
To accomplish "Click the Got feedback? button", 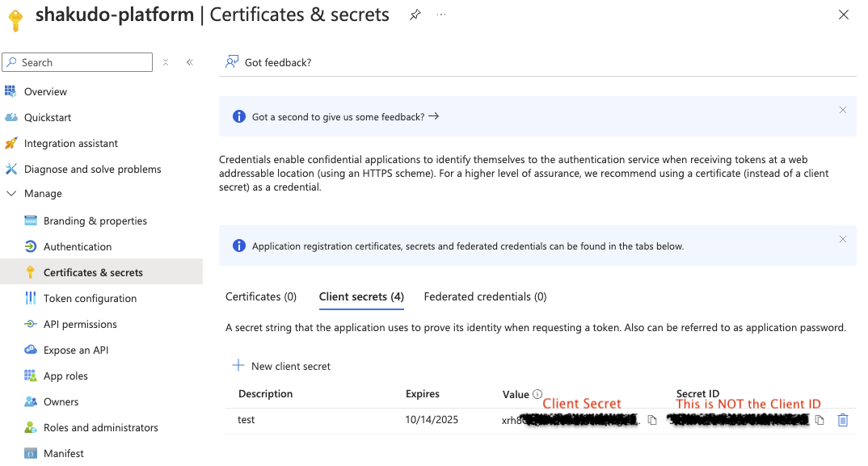I will 268,62.
